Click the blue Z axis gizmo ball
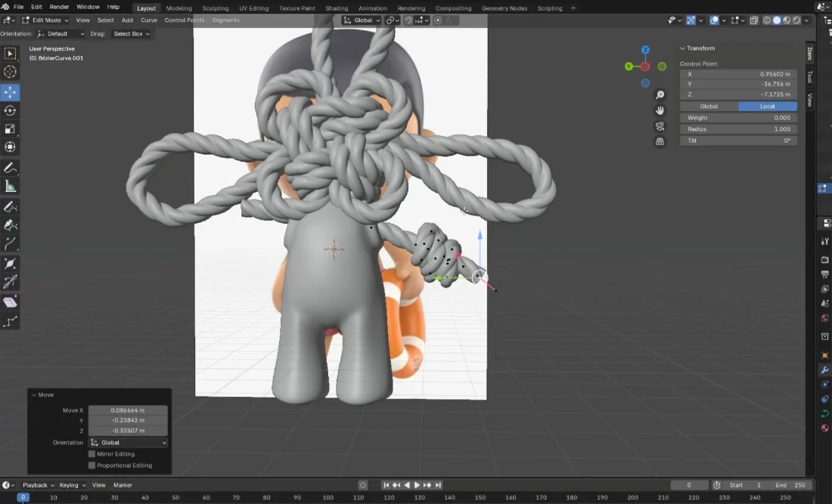Viewport: 832px width, 504px height. (x=645, y=50)
